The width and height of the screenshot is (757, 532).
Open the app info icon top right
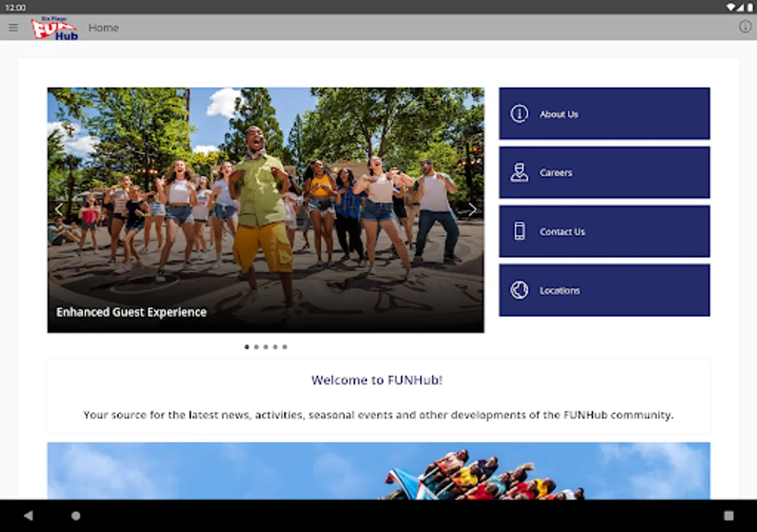point(744,26)
